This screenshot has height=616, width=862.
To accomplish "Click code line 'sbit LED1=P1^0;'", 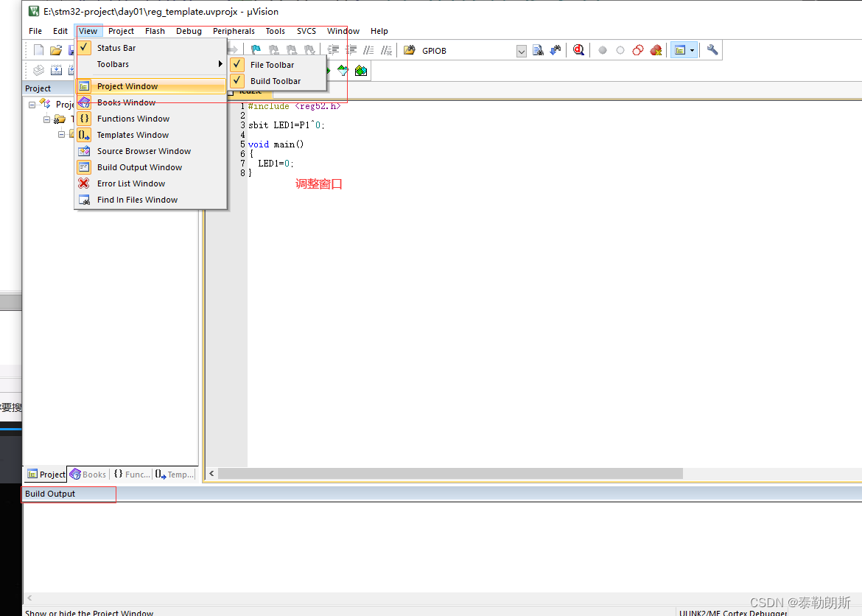I will click(x=287, y=125).
